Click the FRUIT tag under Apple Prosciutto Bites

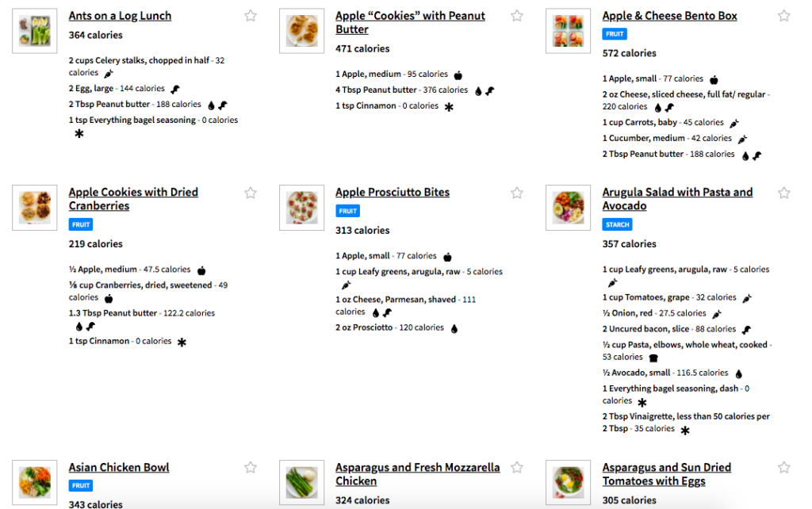pos(347,211)
